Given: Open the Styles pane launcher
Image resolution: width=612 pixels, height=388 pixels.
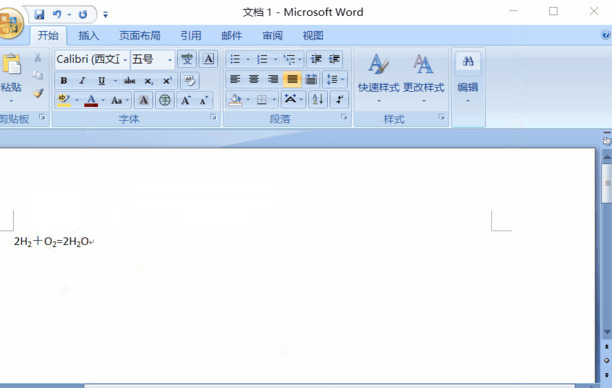Looking at the screenshot, I should 441,117.
